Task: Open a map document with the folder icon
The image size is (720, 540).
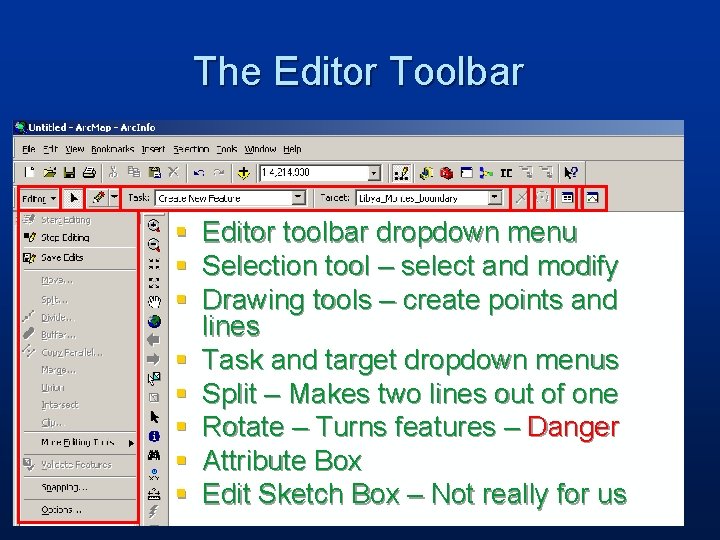Action: [49, 173]
